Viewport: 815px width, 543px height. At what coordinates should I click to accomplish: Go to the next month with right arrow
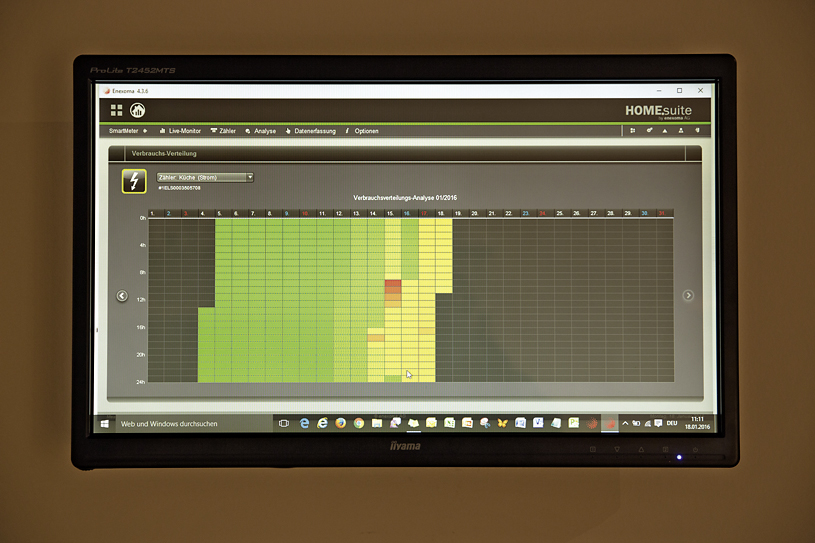688,296
